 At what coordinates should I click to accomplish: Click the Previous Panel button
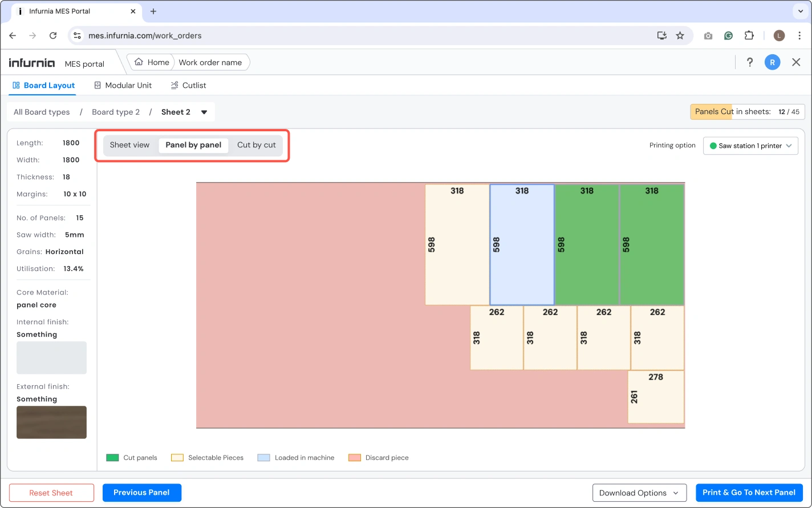pyautogui.click(x=142, y=493)
